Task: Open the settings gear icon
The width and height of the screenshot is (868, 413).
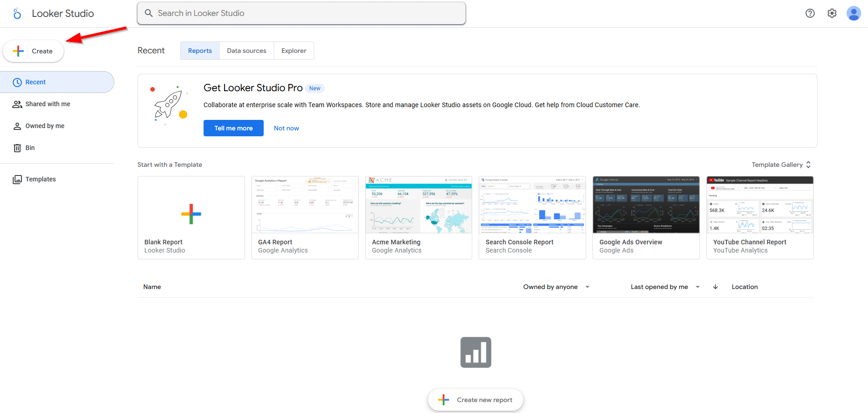Action: [x=832, y=13]
